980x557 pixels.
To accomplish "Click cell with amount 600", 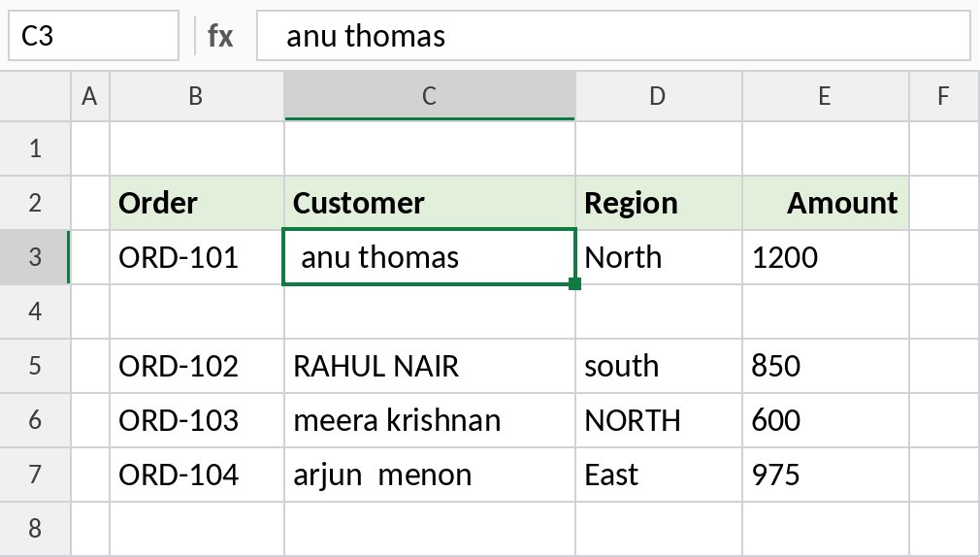I will point(826,421).
